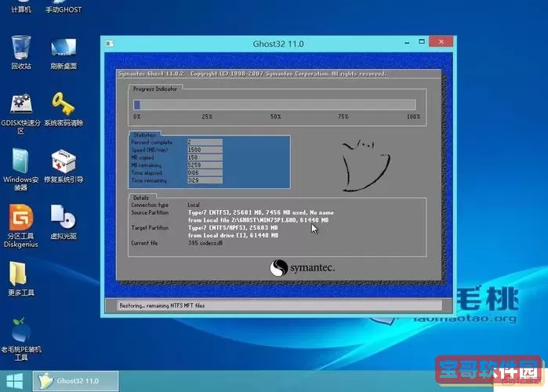Click the Speed value 1500
548x392 pixels.
pyautogui.click(x=205, y=150)
